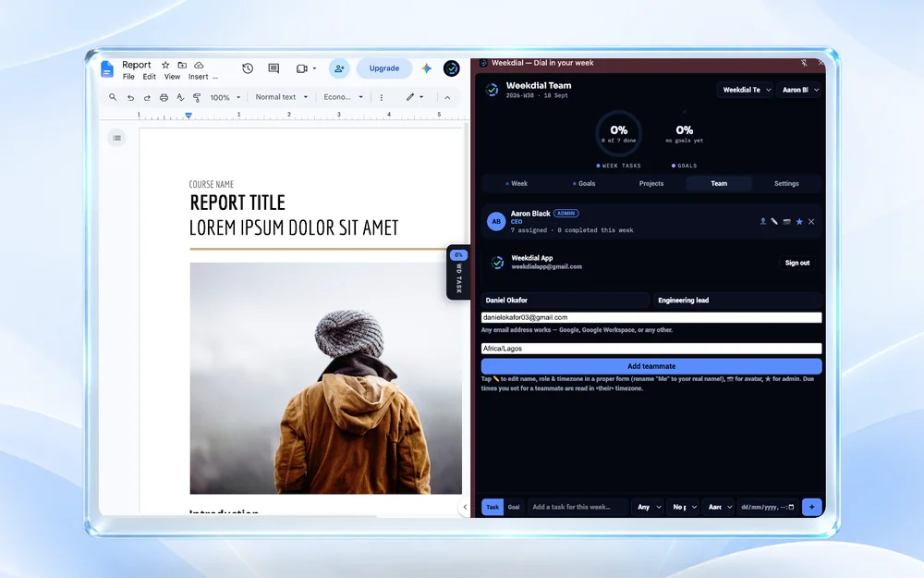Open version history clock icon

[x=248, y=68]
